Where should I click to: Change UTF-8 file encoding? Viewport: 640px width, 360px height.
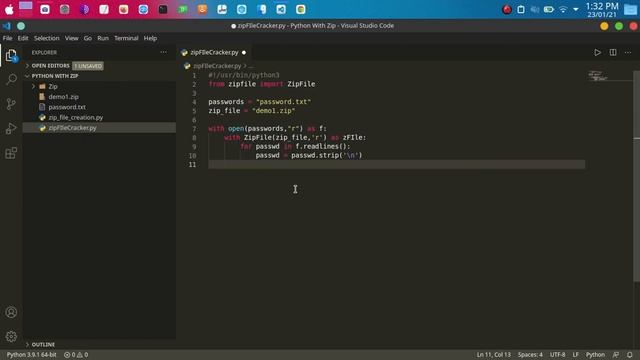558,355
